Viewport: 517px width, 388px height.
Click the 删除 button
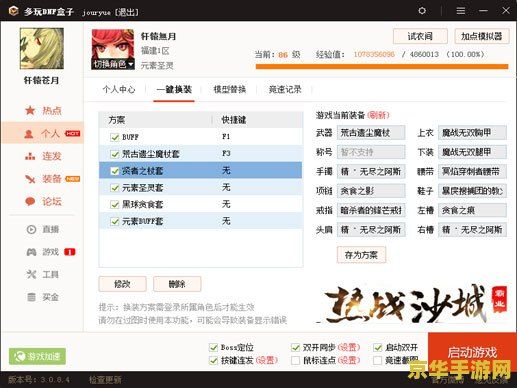pyautogui.click(x=177, y=284)
